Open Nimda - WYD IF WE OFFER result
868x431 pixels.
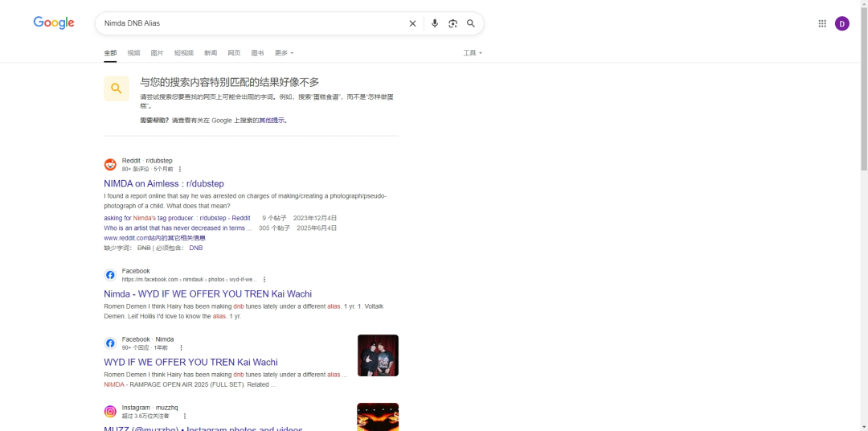pyautogui.click(x=207, y=293)
